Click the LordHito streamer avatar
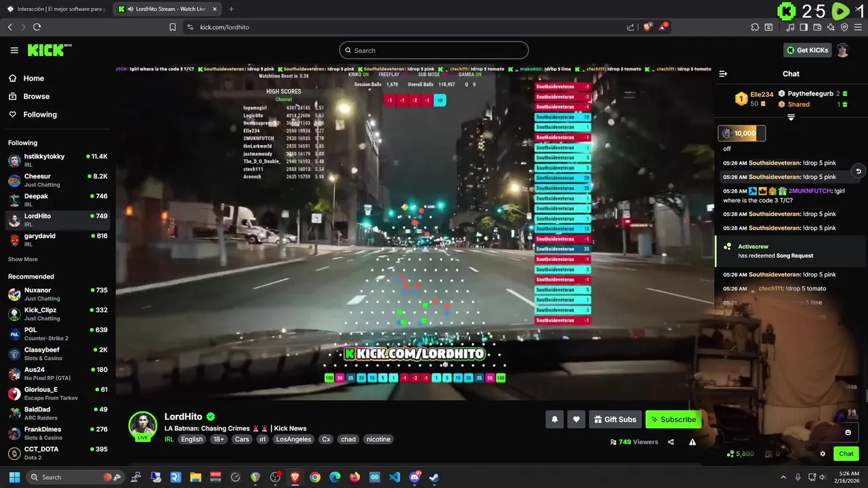The width and height of the screenshot is (868, 488). pyautogui.click(x=143, y=426)
